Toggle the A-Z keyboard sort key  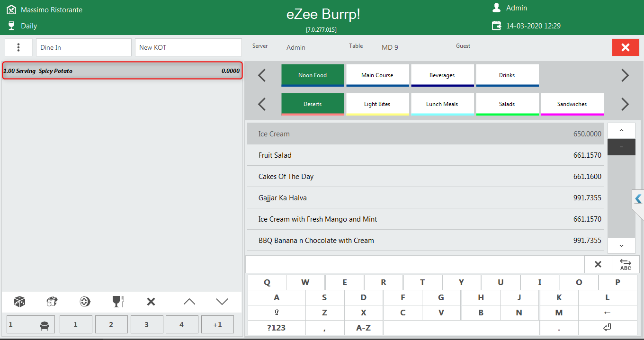coord(363,328)
